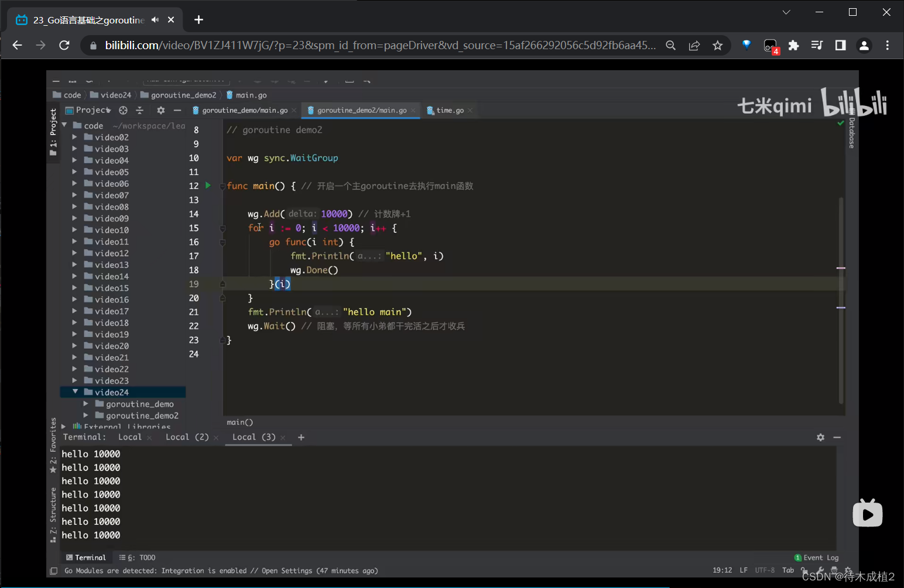Click the LF line separator in status bar
904x588 pixels.
(x=744, y=570)
